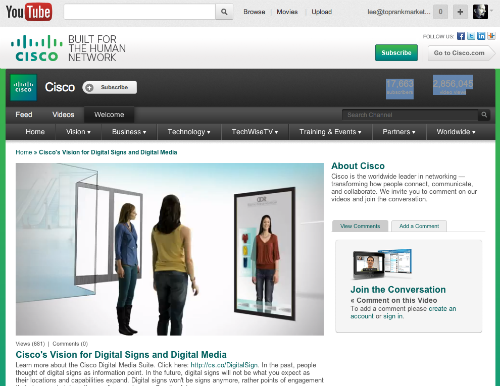Click the 2,856,045 video views count
Image resolution: width=500 pixels, height=386 pixels.
pyautogui.click(x=453, y=87)
